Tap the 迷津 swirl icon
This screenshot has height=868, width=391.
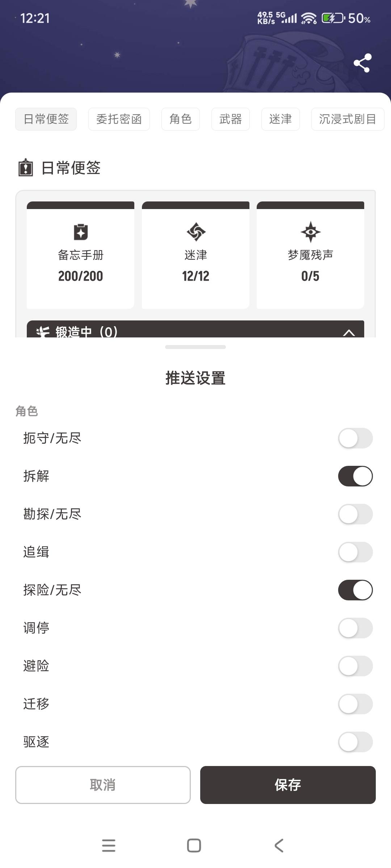(196, 232)
